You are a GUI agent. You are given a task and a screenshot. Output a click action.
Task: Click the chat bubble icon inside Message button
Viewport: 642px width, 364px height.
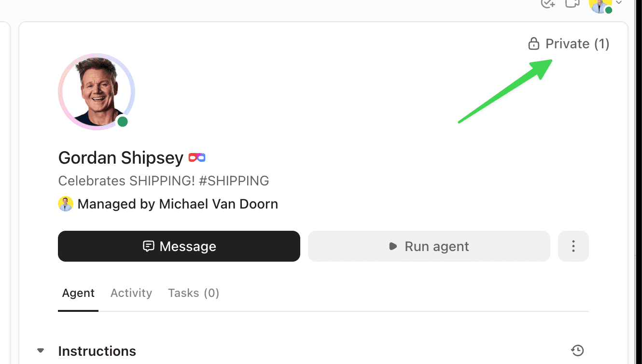150,246
